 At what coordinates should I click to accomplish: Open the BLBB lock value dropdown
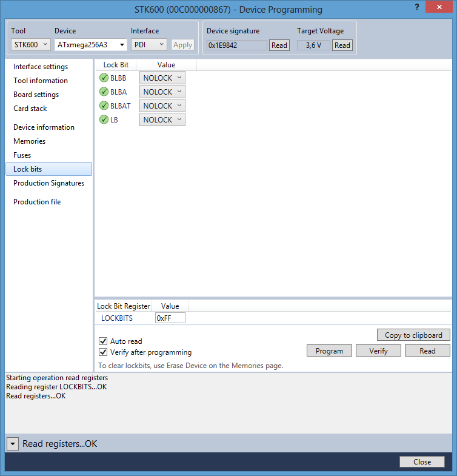point(162,78)
